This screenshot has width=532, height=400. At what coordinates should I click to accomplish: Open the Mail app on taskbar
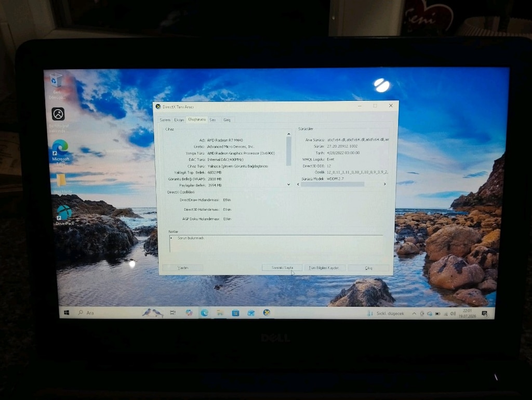point(251,313)
